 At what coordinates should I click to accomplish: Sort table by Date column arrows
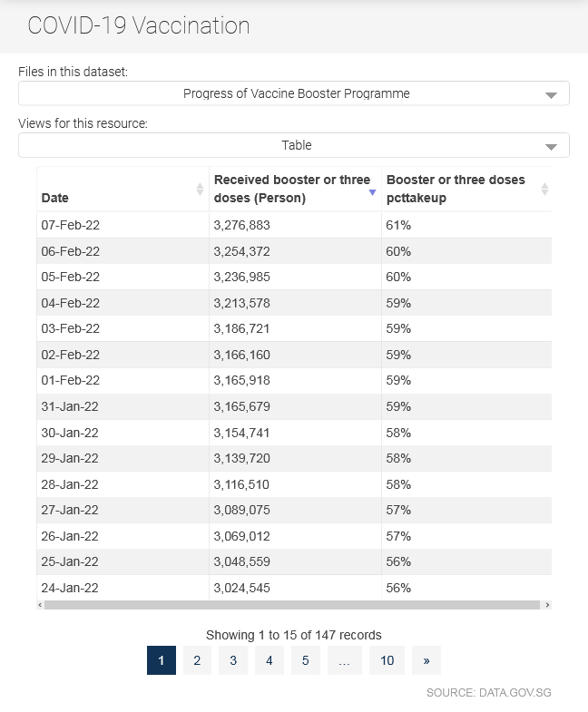[200, 189]
